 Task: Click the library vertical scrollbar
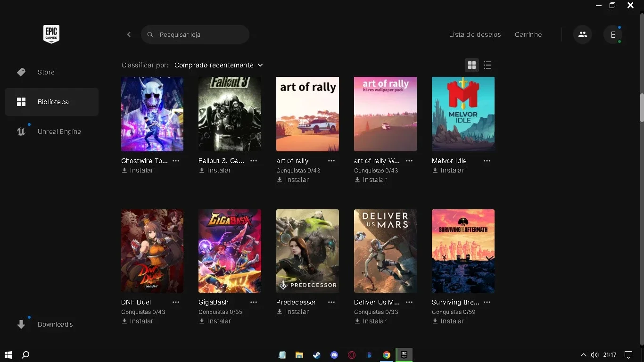click(642, 108)
